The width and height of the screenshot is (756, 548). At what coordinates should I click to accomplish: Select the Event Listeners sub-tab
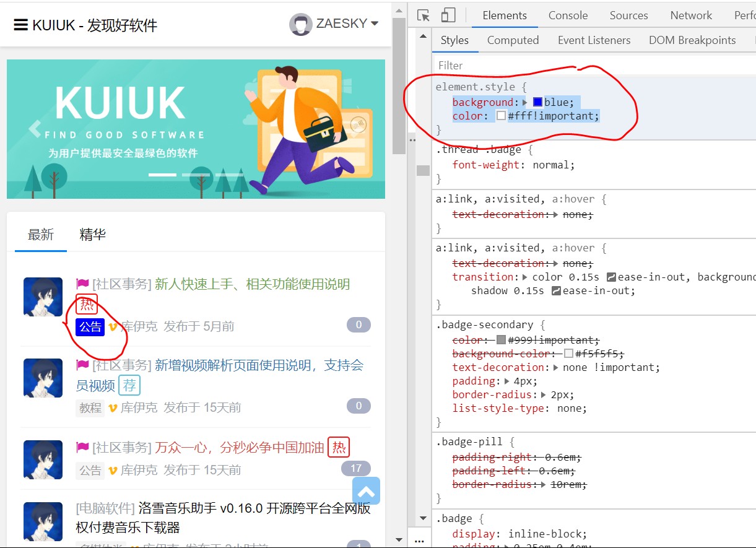(594, 40)
